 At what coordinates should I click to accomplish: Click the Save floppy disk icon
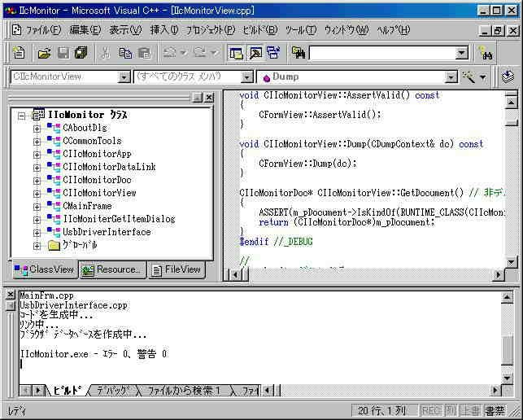[x=63, y=53]
